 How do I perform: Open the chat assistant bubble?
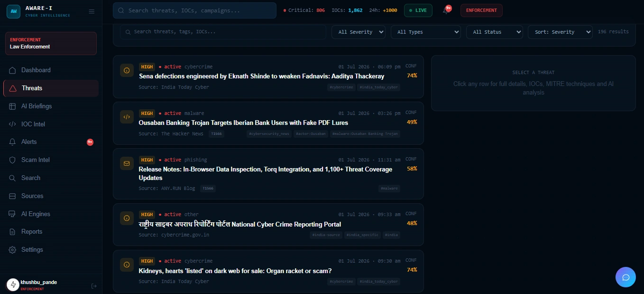pyautogui.click(x=626, y=277)
